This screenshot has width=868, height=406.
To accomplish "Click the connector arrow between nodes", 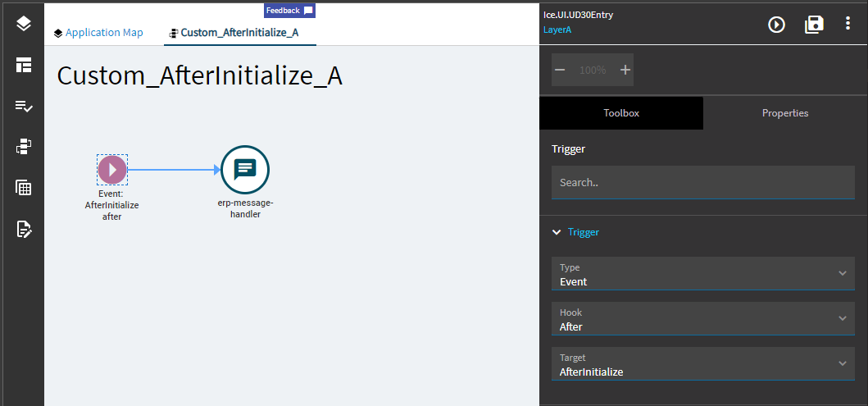I will click(175, 170).
